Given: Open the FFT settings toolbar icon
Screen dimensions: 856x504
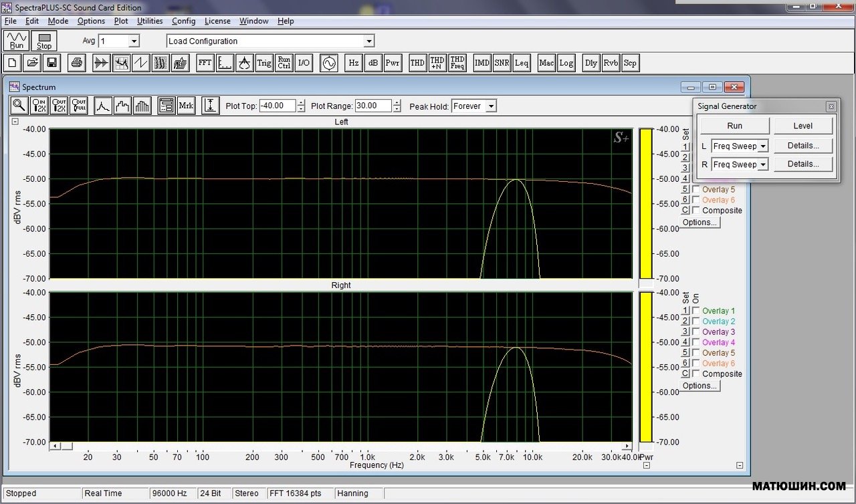Looking at the screenshot, I should coord(205,63).
